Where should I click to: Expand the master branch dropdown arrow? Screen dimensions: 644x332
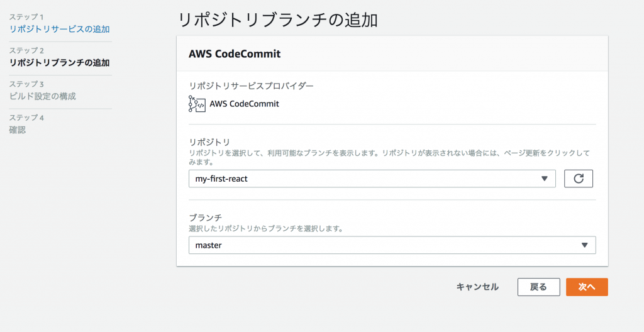pyautogui.click(x=585, y=245)
